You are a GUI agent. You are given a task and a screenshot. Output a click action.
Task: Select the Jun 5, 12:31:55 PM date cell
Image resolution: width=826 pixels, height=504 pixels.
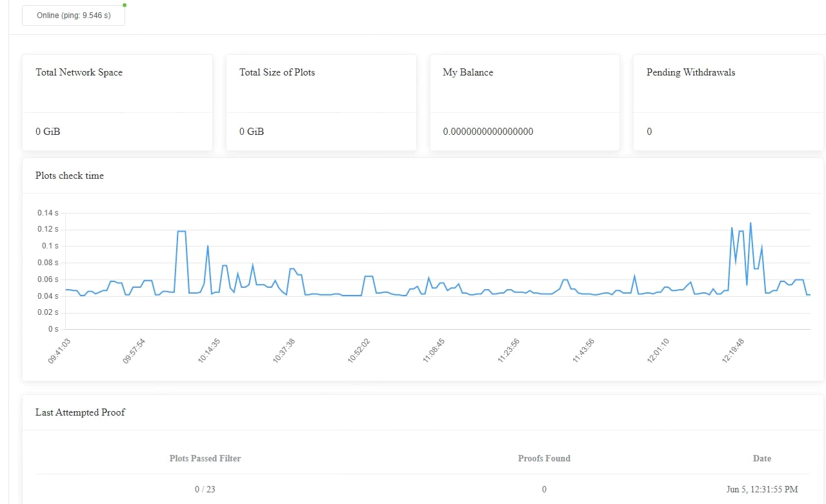pyautogui.click(x=762, y=489)
